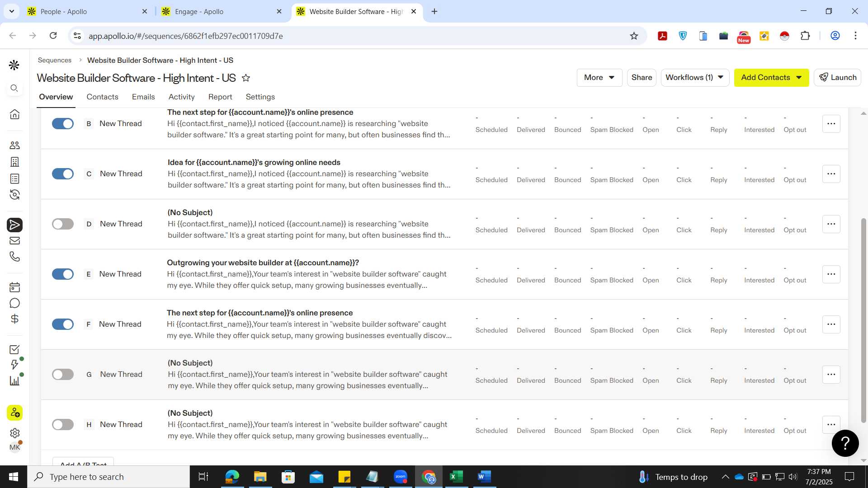Click the Share button

tap(642, 77)
